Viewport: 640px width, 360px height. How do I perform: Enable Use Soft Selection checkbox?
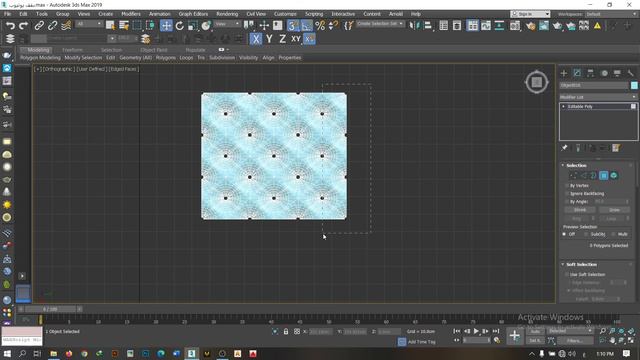(567, 274)
